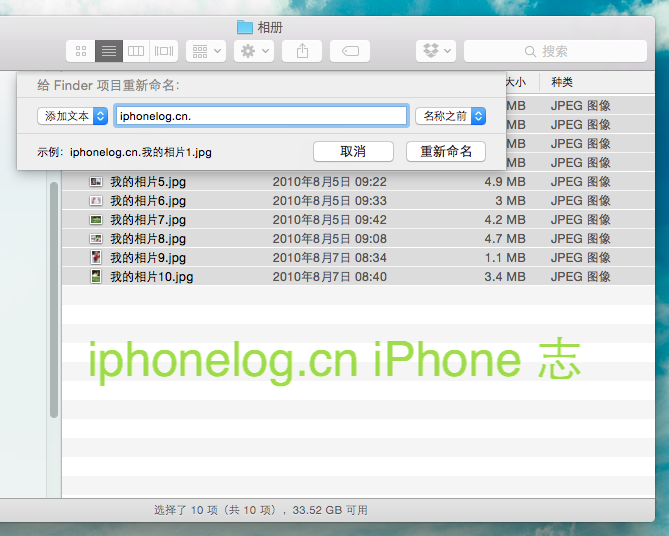Screen dimensions: 669x536
Task: Switch to icon view in Finder toolbar
Action: (81, 51)
